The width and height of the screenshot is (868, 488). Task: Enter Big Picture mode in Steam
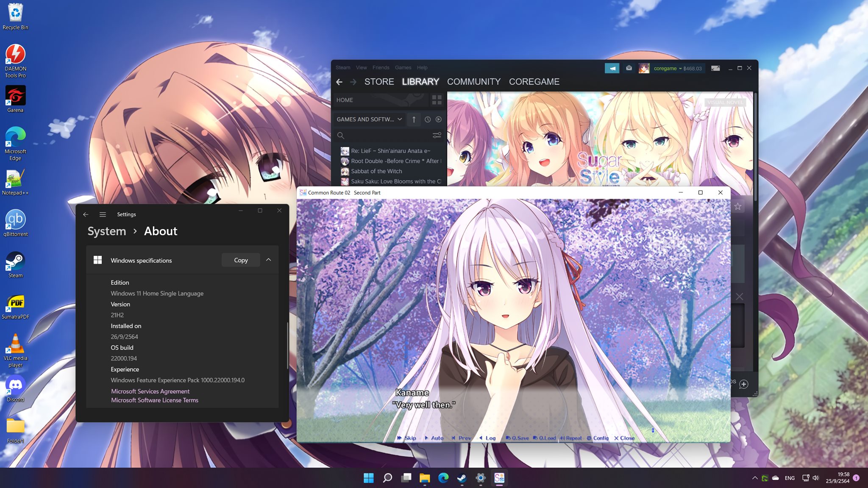pos(716,68)
